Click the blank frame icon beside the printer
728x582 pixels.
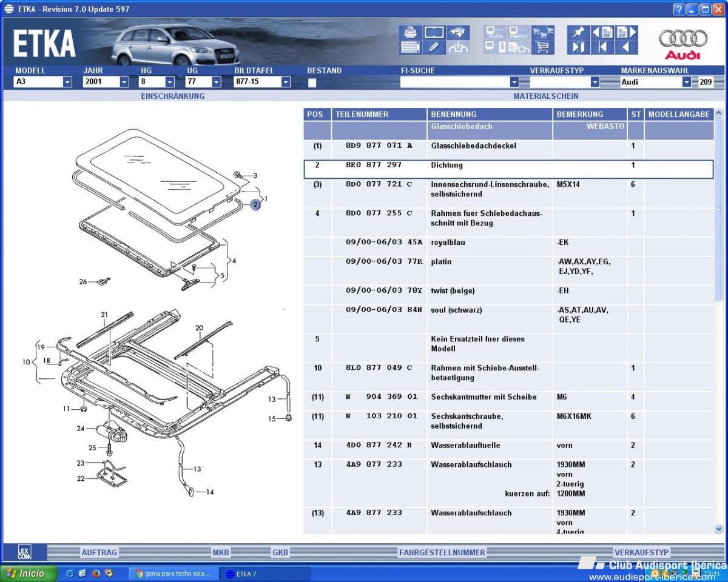click(434, 33)
